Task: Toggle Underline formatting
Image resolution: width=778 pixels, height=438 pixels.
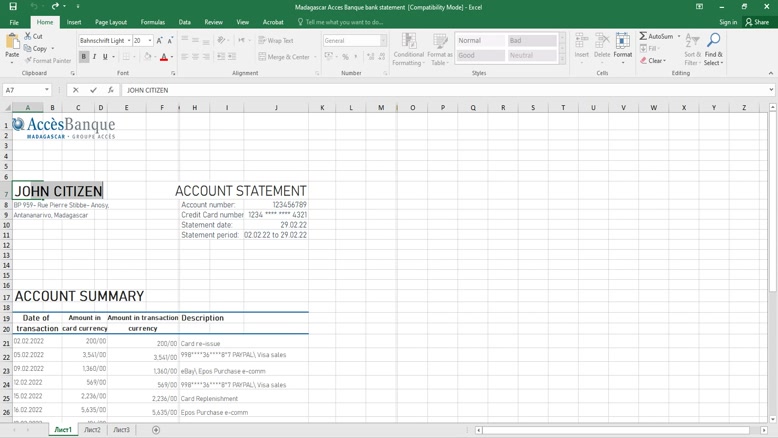Action: tap(105, 57)
